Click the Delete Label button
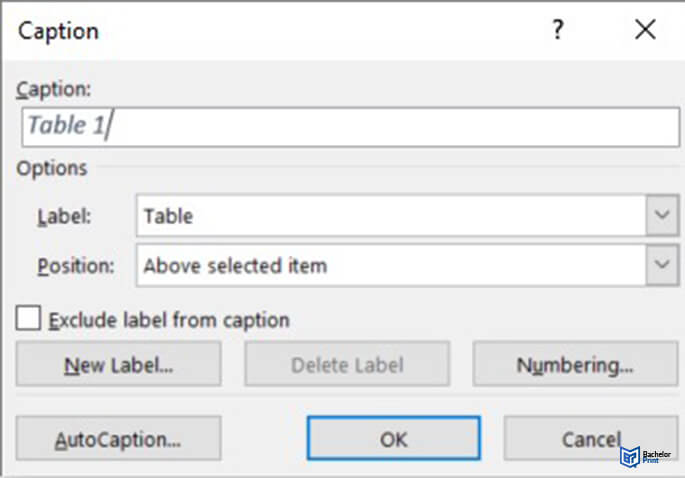685x478 pixels. tap(347, 364)
